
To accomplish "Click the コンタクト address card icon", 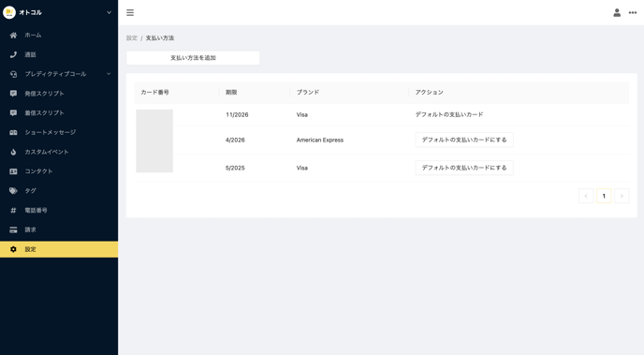I will (13, 171).
